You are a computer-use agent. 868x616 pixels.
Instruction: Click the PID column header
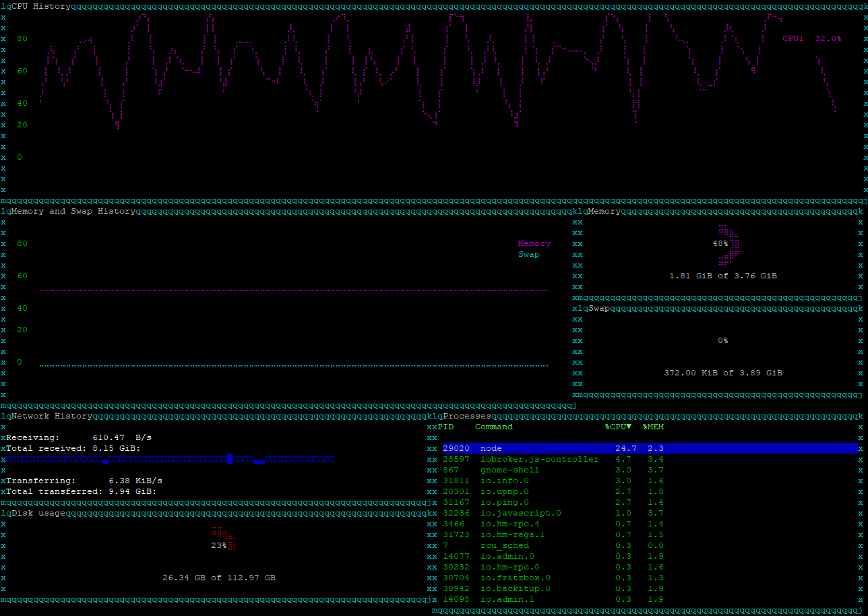coord(445,427)
